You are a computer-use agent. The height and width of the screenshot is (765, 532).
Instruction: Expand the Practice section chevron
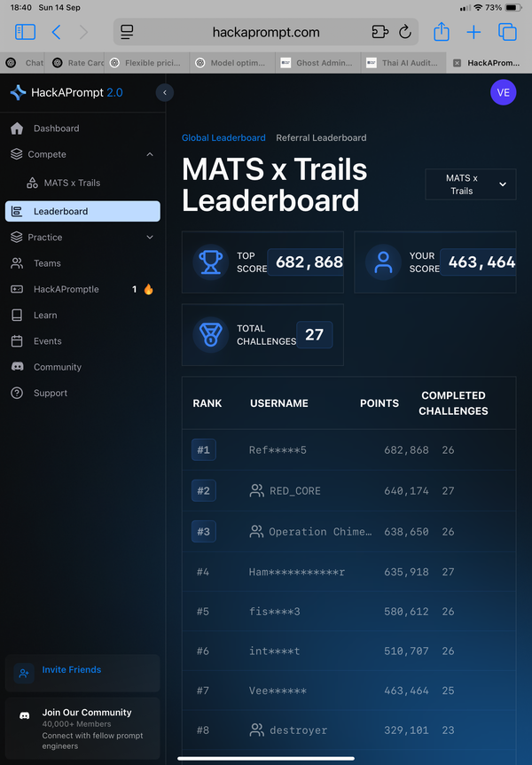click(149, 238)
